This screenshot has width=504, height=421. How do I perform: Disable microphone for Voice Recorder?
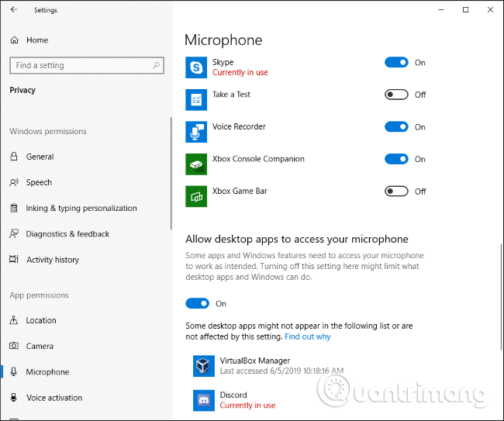(396, 126)
